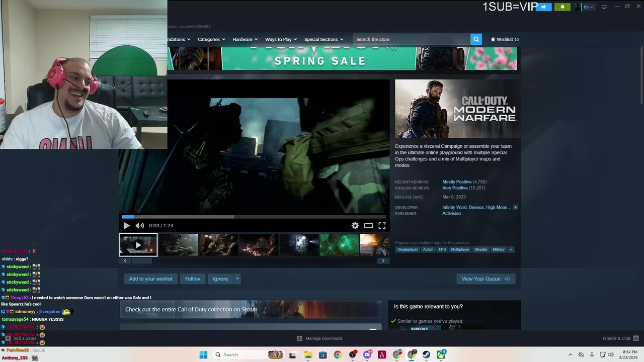Open Discord from the taskbar
The image size is (644, 362).
click(367, 354)
